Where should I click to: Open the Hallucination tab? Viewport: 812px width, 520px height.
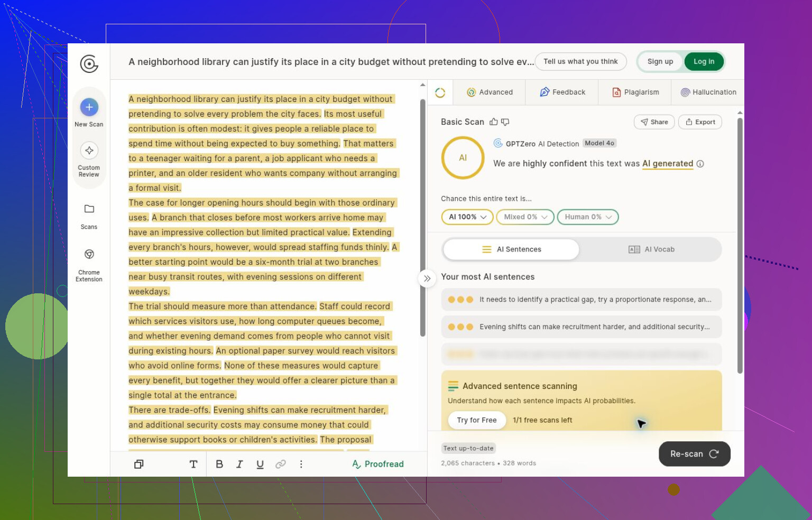pyautogui.click(x=708, y=92)
